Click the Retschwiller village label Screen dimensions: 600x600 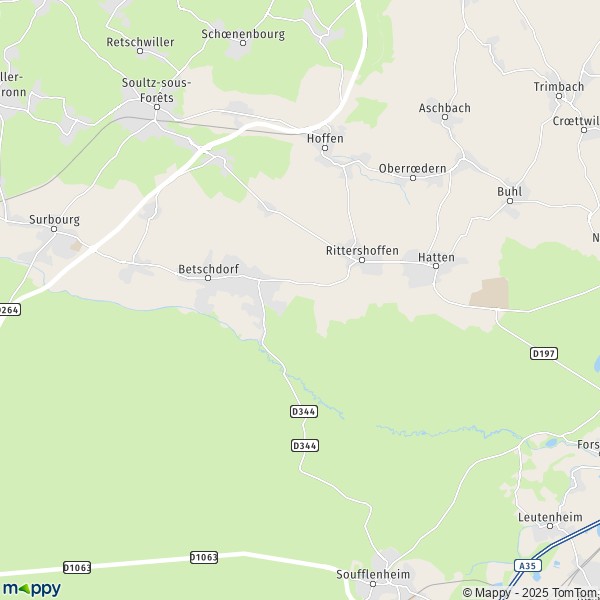tap(140, 42)
